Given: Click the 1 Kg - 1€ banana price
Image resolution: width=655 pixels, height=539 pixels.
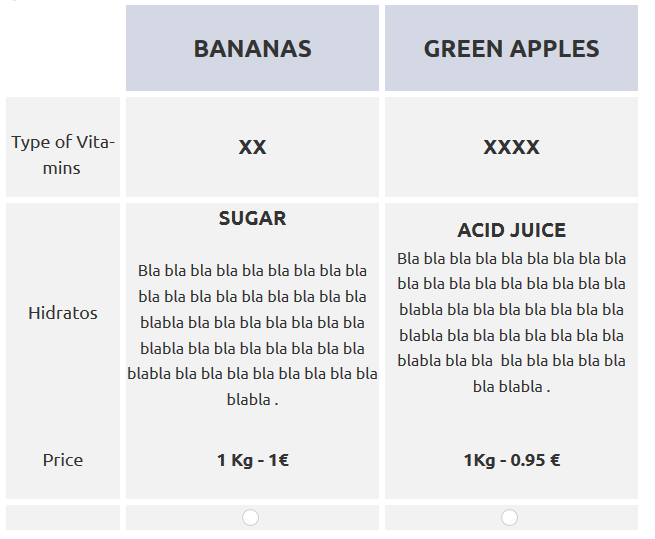Looking at the screenshot, I should (252, 461).
